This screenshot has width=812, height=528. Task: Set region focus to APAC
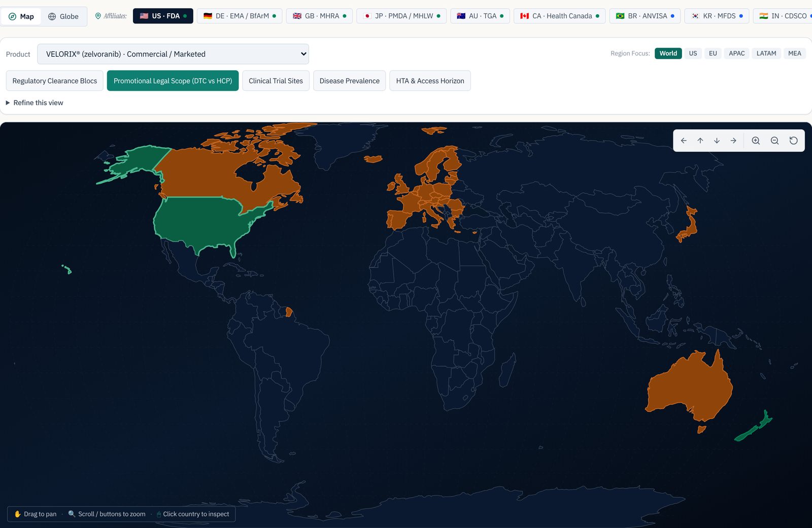pos(736,53)
